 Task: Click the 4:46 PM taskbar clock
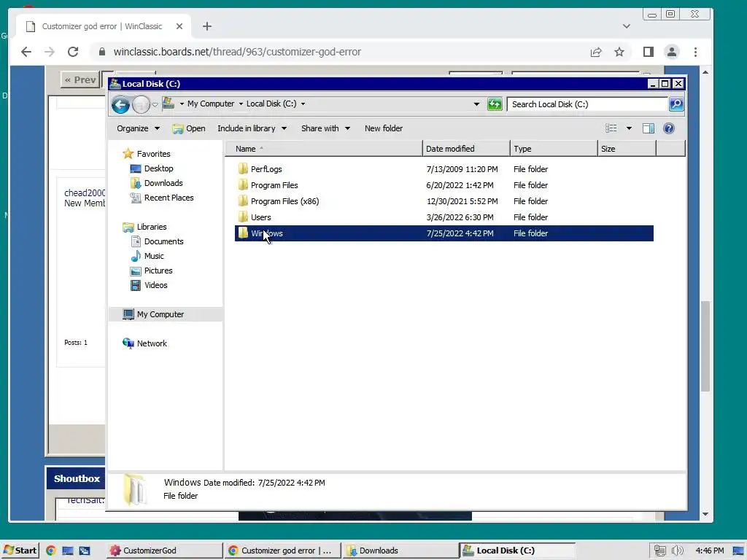coord(709,551)
